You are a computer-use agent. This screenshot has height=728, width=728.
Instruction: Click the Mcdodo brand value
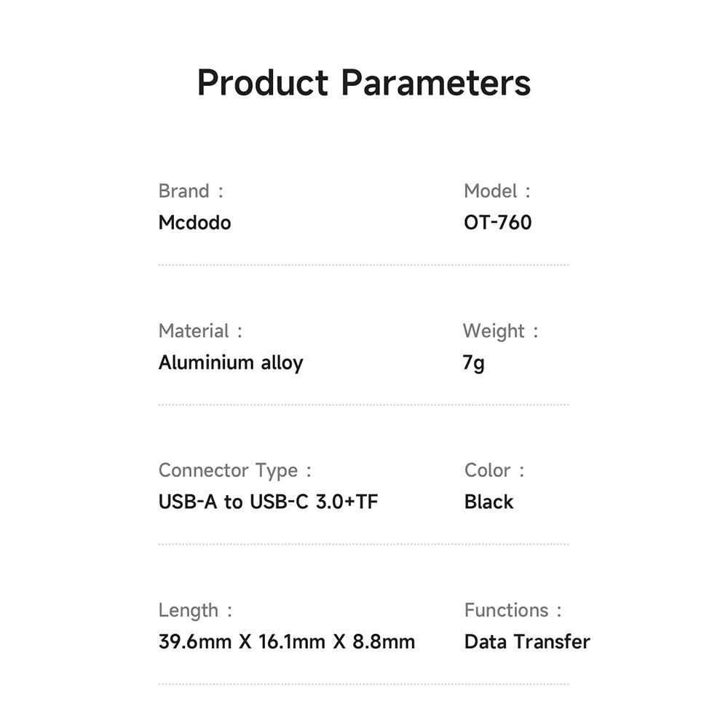(194, 222)
